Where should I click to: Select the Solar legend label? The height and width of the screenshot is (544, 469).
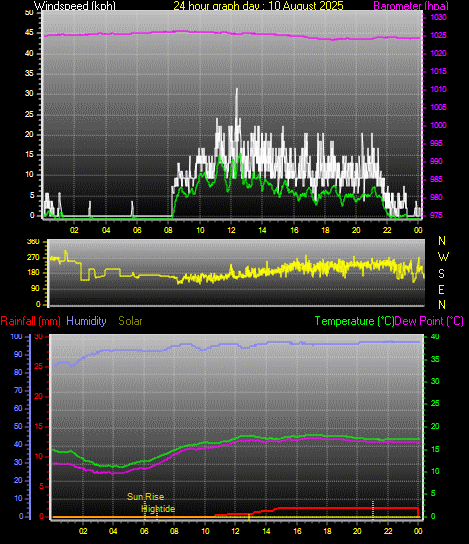click(x=130, y=321)
